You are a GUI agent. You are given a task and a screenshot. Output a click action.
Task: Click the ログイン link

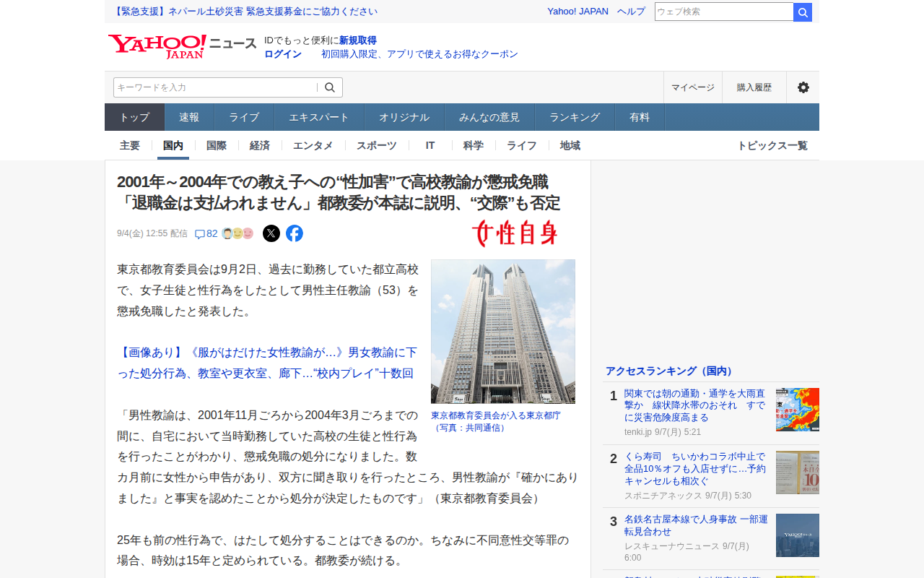[283, 54]
